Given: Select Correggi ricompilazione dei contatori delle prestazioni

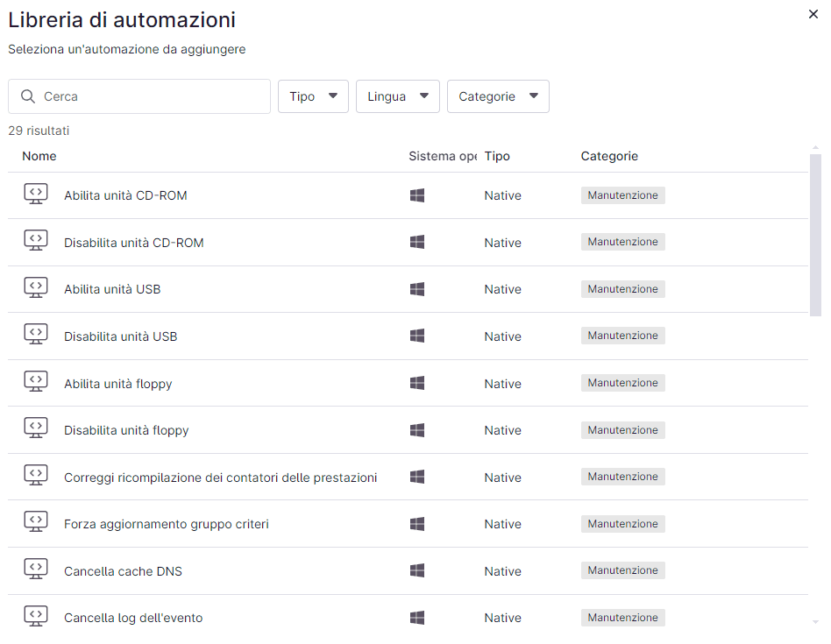Looking at the screenshot, I should pyautogui.click(x=220, y=478).
